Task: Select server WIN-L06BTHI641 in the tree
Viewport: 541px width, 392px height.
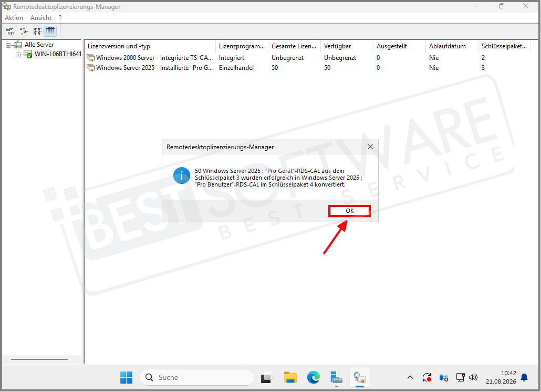Action: pyautogui.click(x=58, y=54)
